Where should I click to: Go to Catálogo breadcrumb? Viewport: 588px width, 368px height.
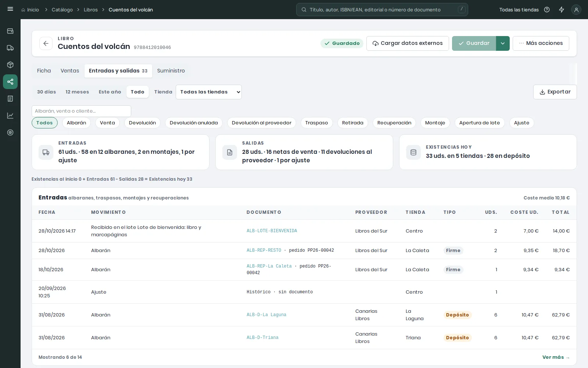[x=62, y=10]
